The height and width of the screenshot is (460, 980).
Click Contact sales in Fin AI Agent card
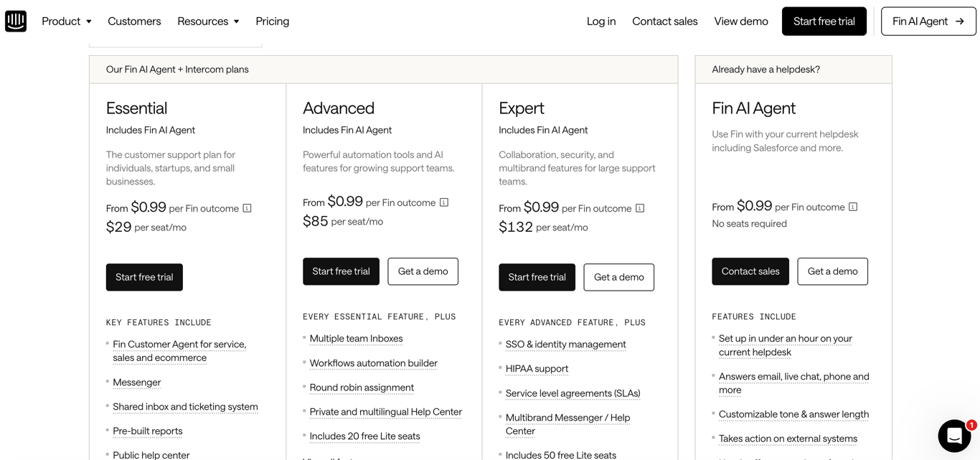pyautogui.click(x=750, y=271)
